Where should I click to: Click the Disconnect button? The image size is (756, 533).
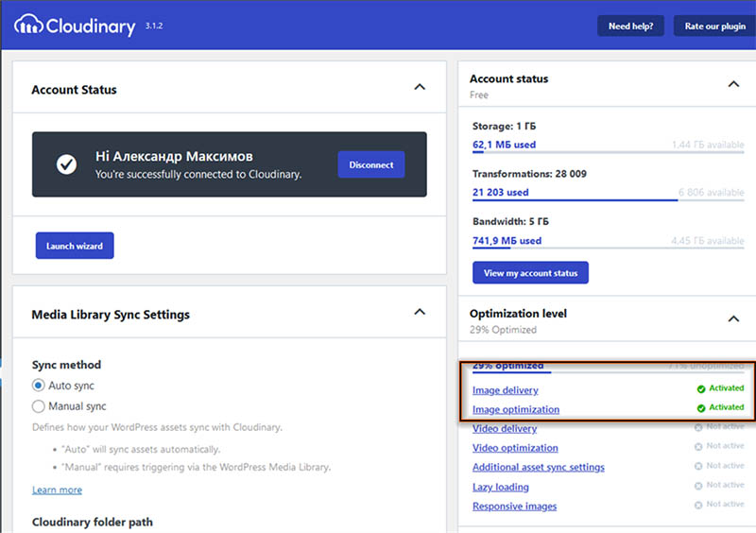pyautogui.click(x=371, y=164)
